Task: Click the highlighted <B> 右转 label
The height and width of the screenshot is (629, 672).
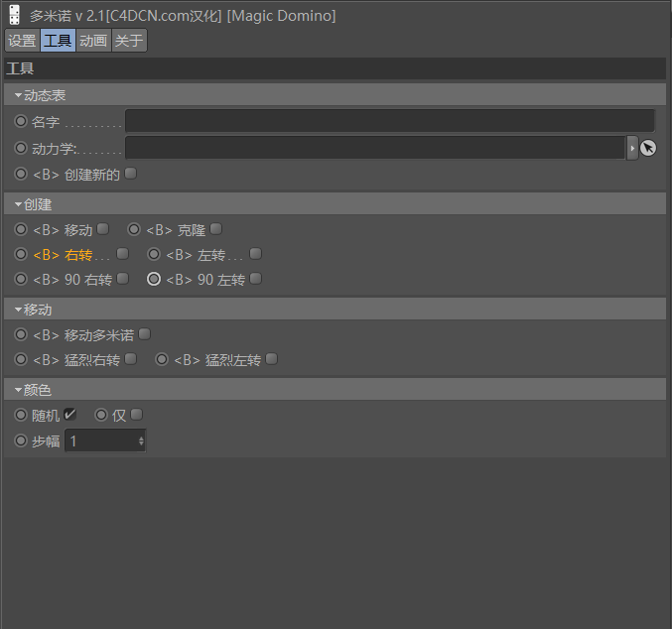Action: coord(63,255)
